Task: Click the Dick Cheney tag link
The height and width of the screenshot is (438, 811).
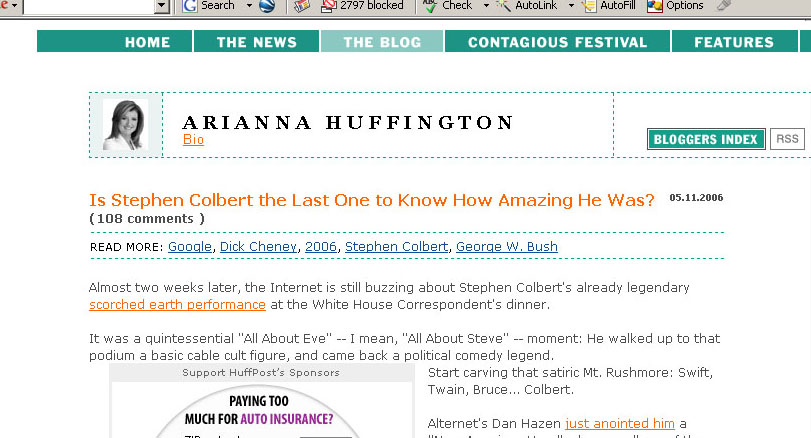Action: [259, 247]
